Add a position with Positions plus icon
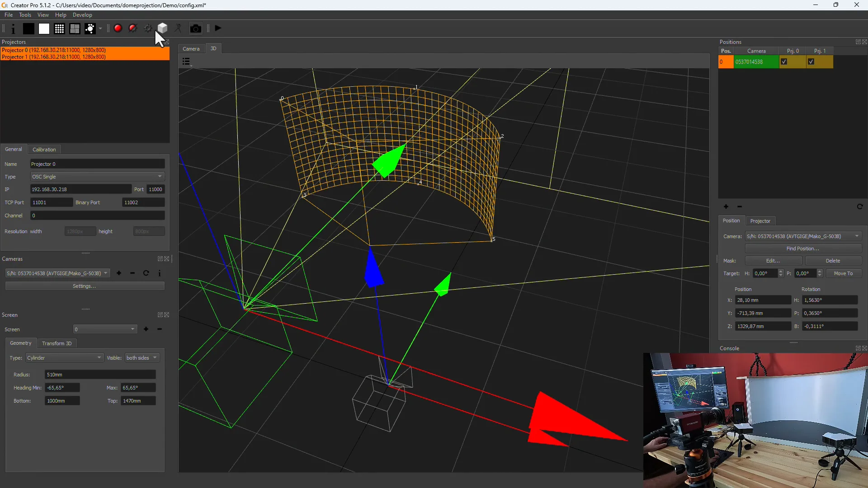Viewport: 868px width, 488px height. click(726, 206)
